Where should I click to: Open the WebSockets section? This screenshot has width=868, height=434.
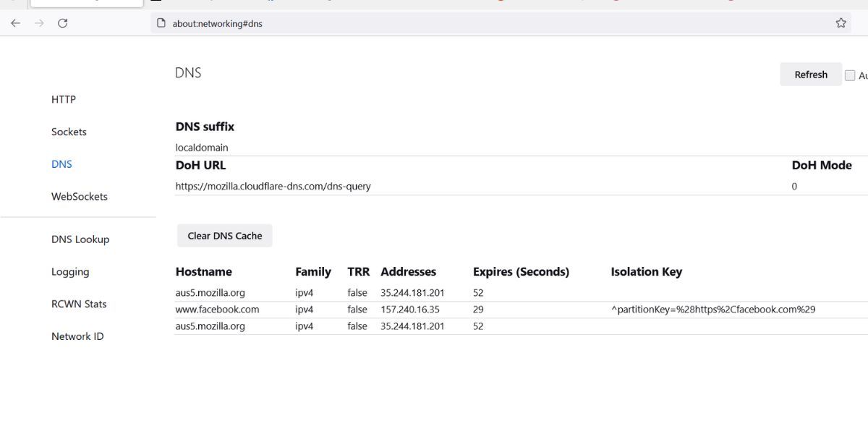80,196
